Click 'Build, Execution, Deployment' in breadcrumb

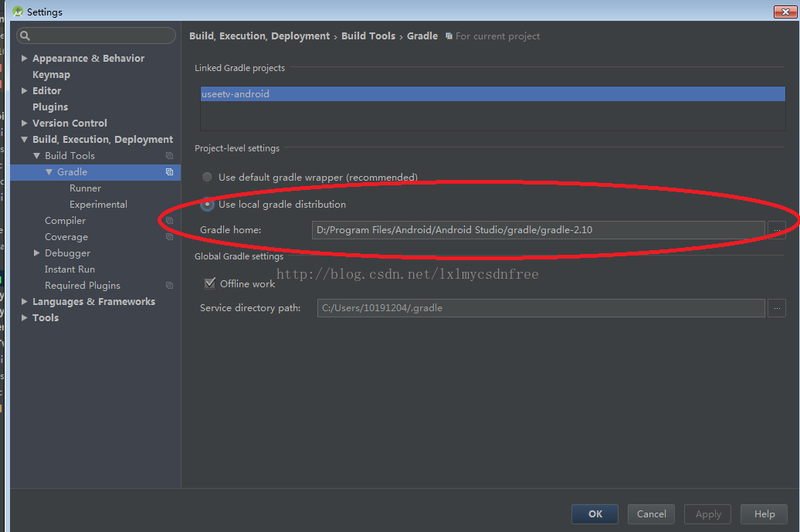(x=259, y=36)
